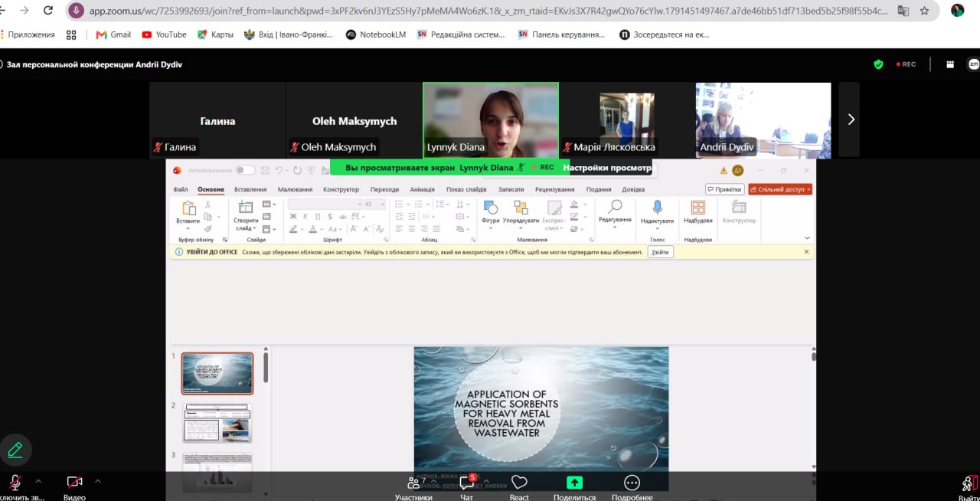This screenshot has width=980, height=501.
Task: Click the browser address bar URL
Action: 490,11
